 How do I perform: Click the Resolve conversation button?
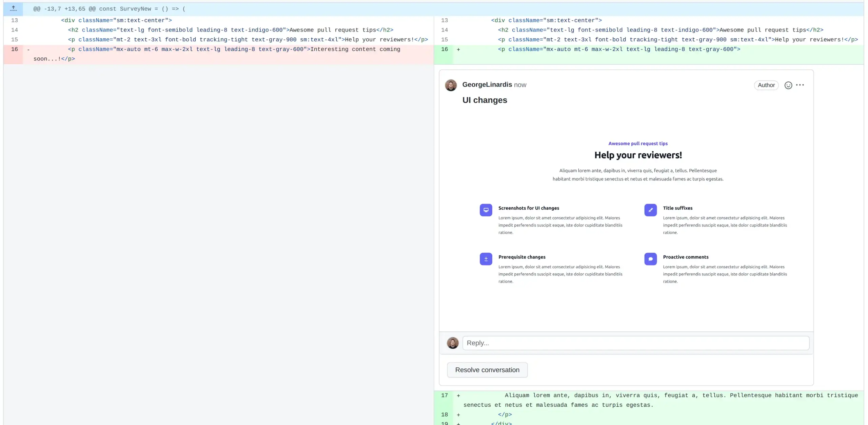pos(487,370)
